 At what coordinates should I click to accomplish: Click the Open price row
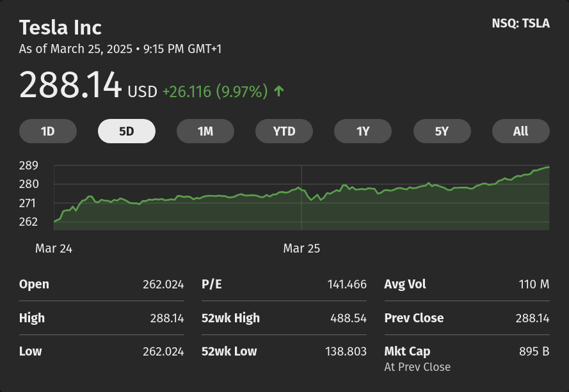coord(101,285)
